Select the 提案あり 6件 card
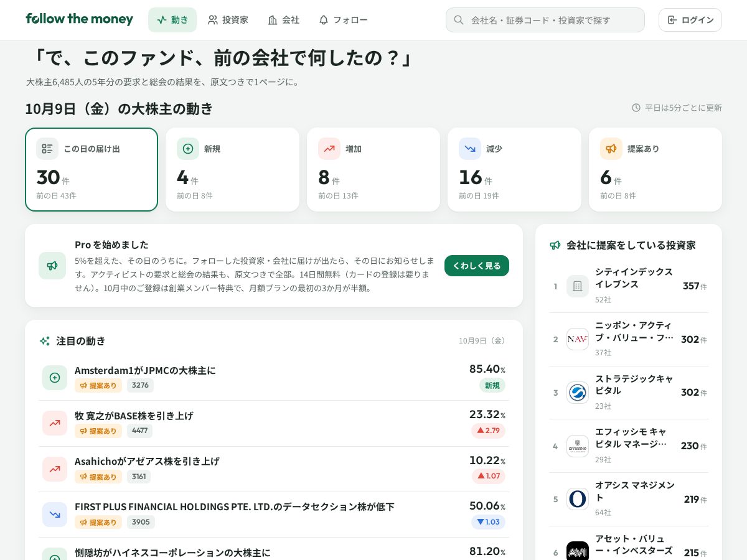 655,170
